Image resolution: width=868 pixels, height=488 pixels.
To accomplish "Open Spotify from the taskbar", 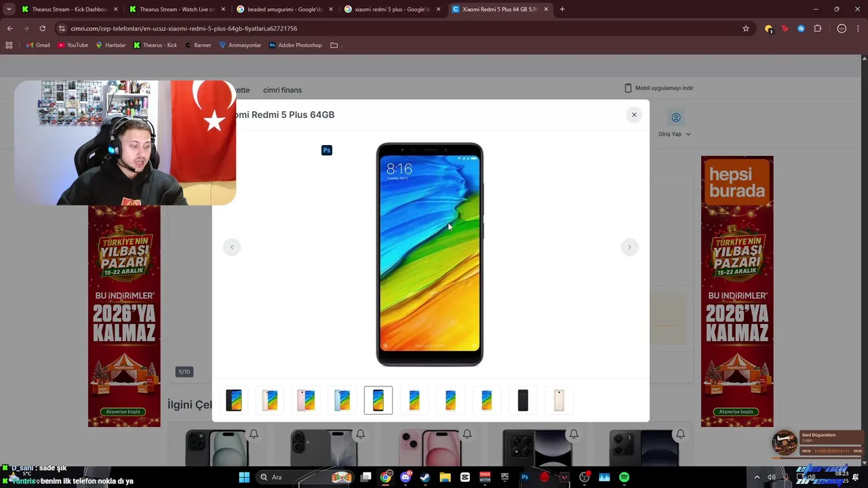I will [x=624, y=477].
